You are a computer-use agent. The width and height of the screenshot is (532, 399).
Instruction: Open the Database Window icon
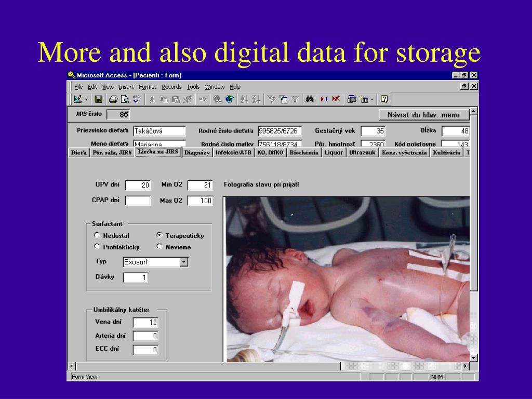352,99
